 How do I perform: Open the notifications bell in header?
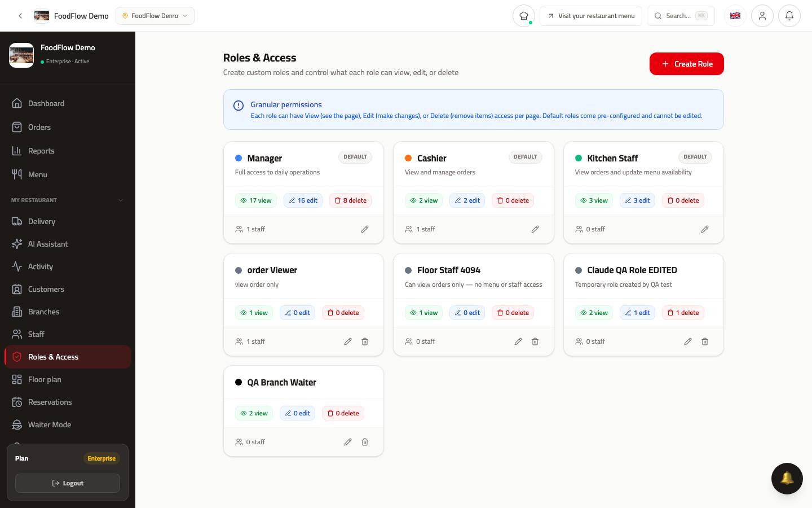[789, 16]
